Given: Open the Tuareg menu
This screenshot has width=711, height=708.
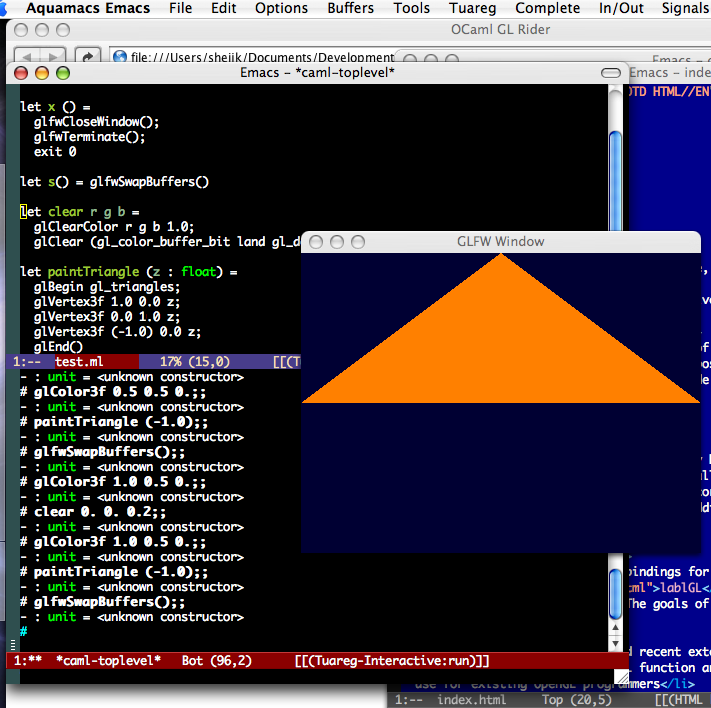Looking at the screenshot, I should [x=472, y=8].
